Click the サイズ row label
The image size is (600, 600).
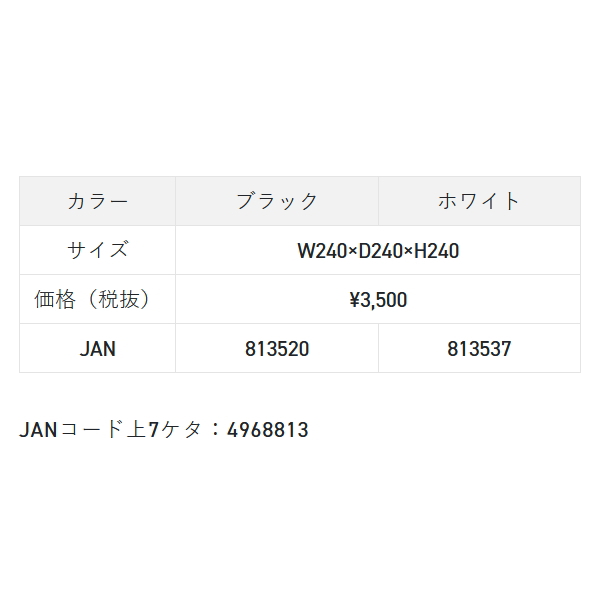click(97, 250)
